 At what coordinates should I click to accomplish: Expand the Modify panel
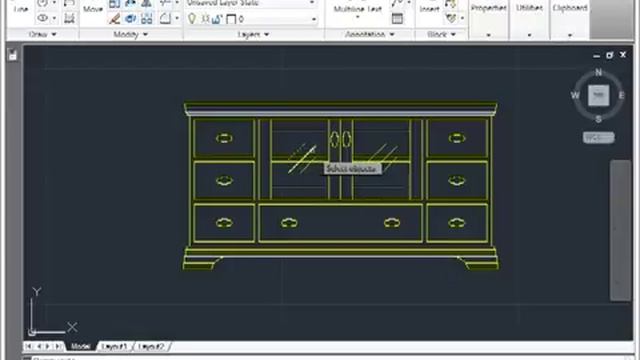click(x=131, y=34)
